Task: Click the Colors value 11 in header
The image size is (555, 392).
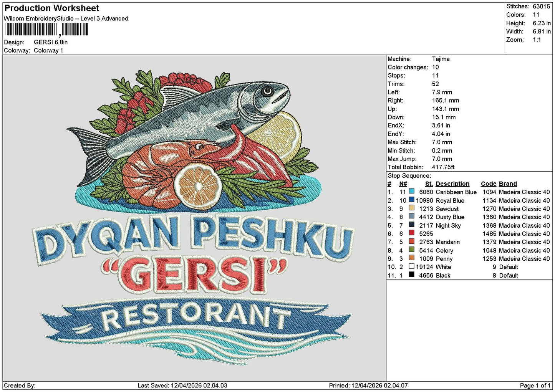Action: point(536,15)
